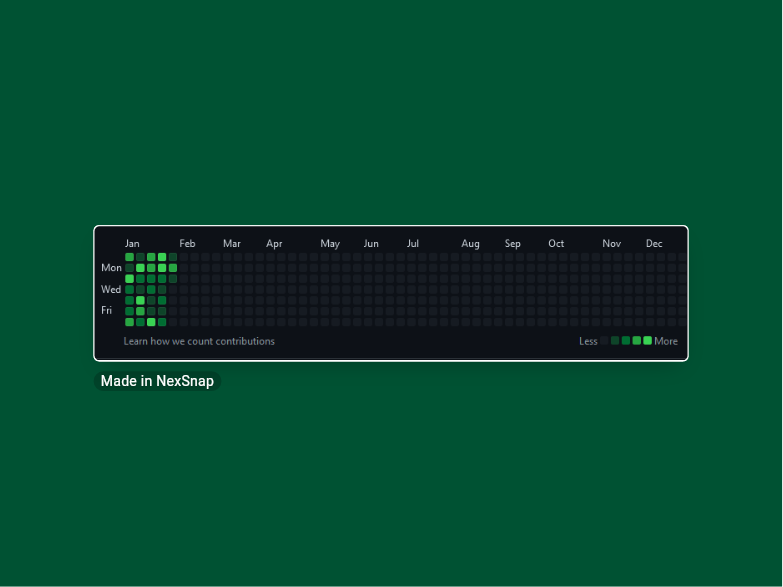The width and height of the screenshot is (783, 587).
Task: Click the 'Aug' month label
Action: (x=470, y=243)
